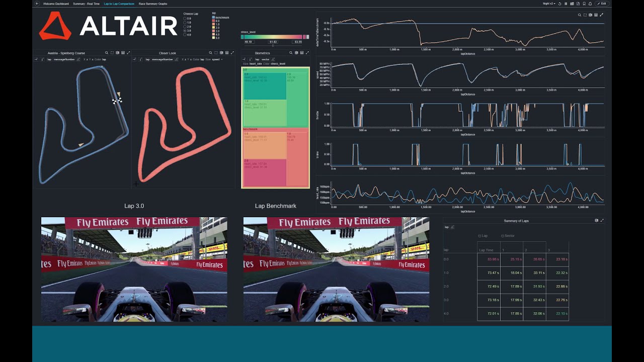Viewport: 644px width, 362px height.
Task: Click the export PDF document icon in top bar
Action: click(x=578, y=4)
